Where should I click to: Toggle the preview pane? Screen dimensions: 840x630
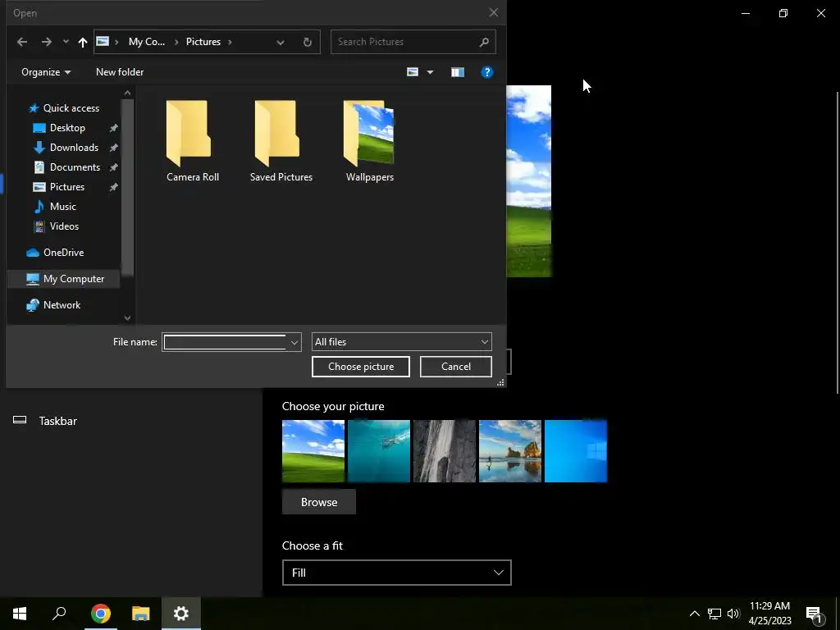point(458,72)
